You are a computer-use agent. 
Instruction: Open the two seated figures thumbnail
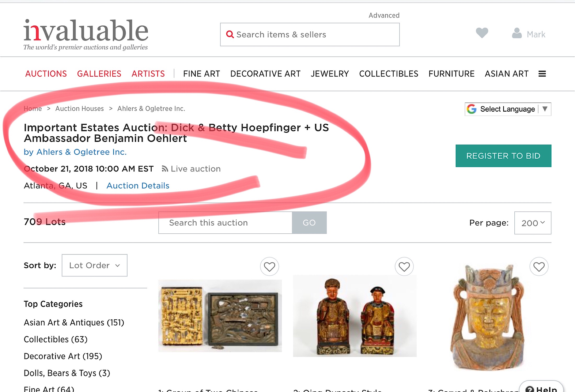355,316
